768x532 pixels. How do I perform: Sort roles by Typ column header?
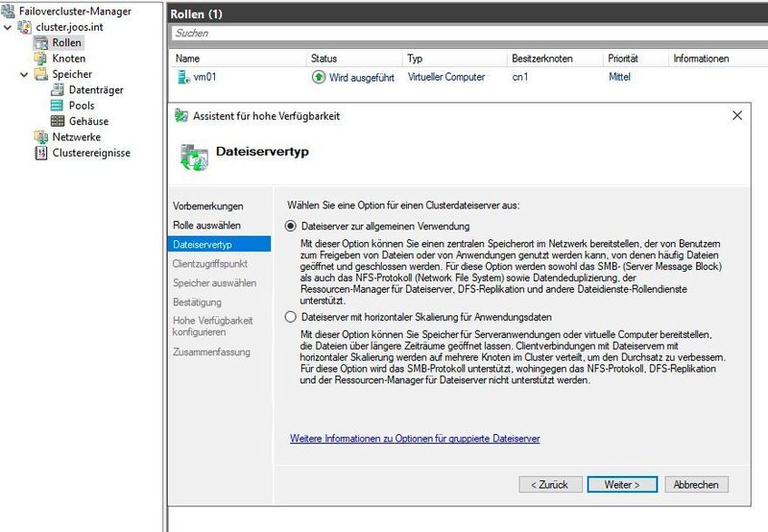[x=415, y=59]
